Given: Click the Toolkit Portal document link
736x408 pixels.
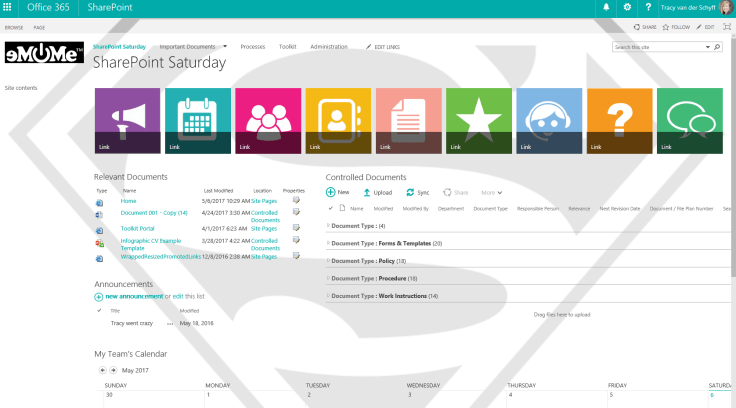Looking at the screenshot, I should [137, 228].
